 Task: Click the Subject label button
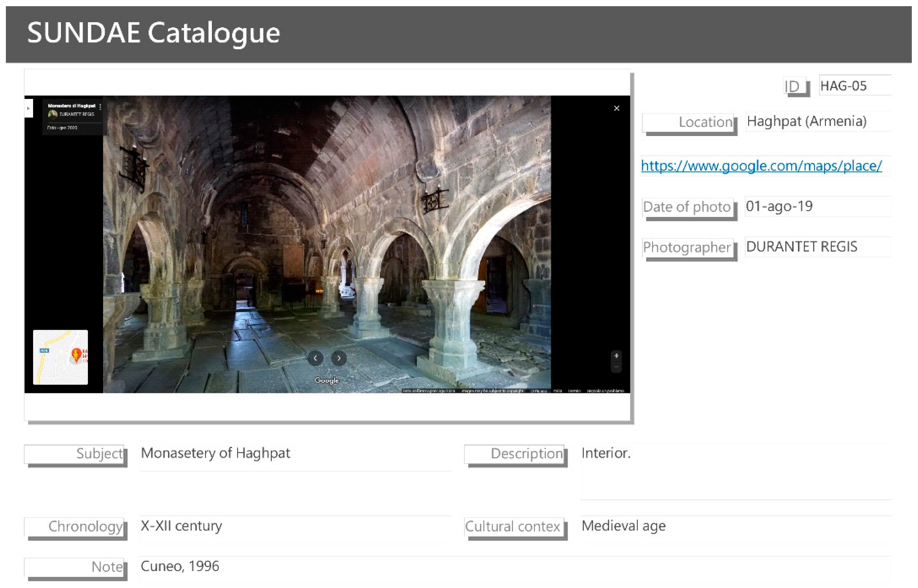(75, 454)
